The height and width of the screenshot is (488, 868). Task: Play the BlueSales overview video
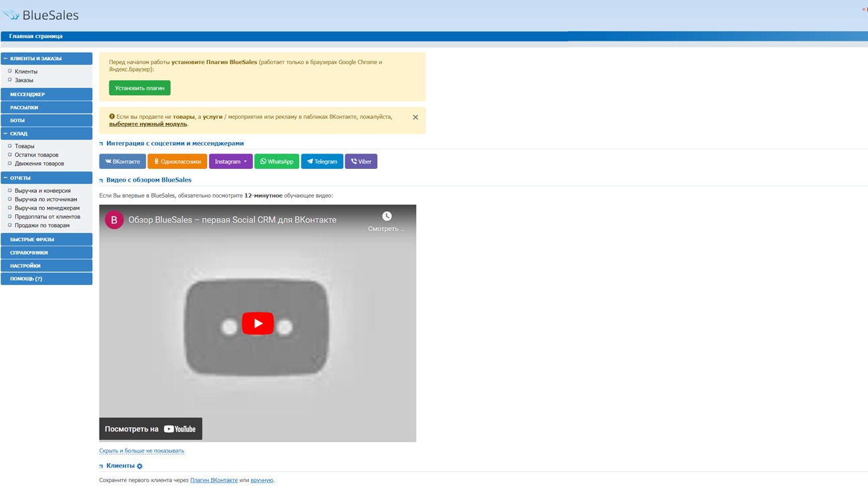[258, 323]
